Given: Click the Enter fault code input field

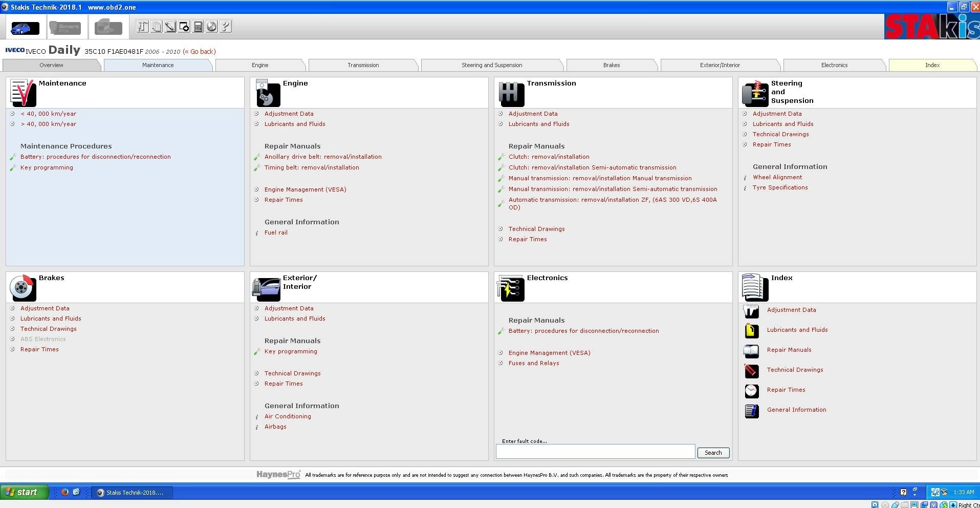Looking at the screenshot, I should coord(595,452).
